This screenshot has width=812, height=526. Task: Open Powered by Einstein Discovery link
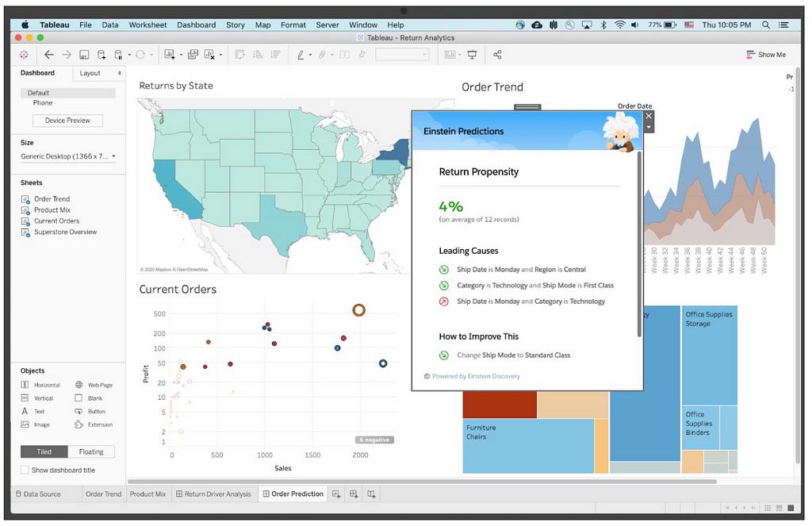pyautogui.click(x=476, y=376)
